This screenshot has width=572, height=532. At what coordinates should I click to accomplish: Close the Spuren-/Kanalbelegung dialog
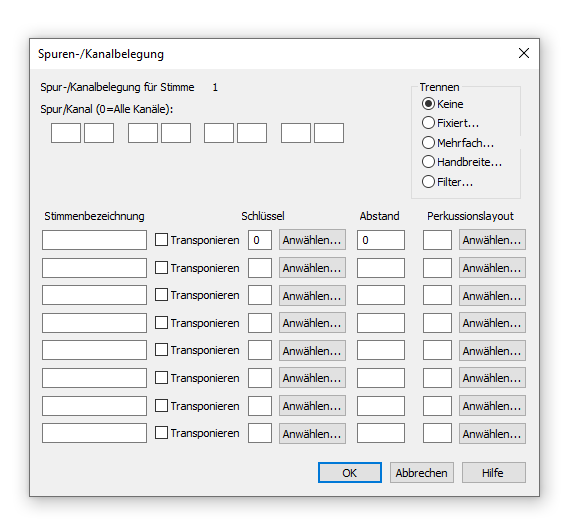tap(524, 53)
